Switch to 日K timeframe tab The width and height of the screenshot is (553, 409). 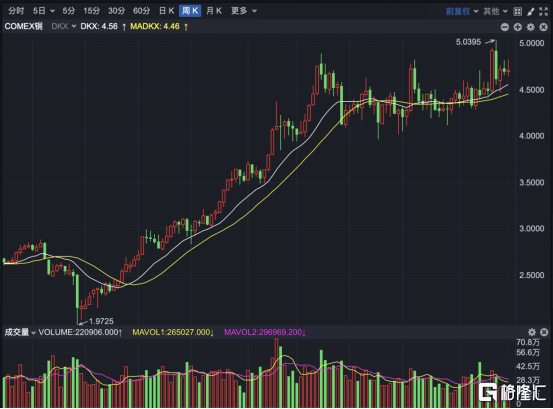click(x=166, y=11)
